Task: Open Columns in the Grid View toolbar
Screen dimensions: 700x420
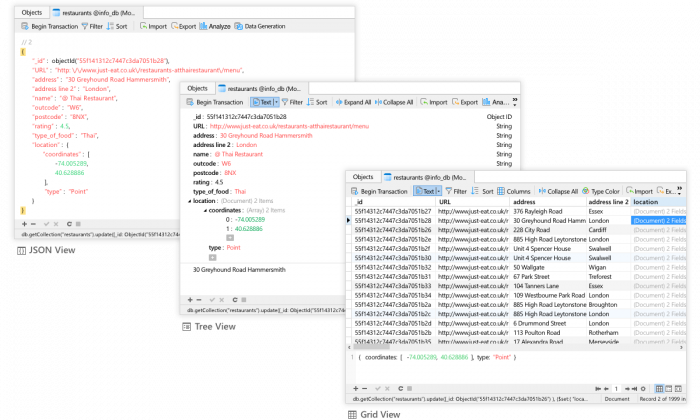Action: pos(513,191)
